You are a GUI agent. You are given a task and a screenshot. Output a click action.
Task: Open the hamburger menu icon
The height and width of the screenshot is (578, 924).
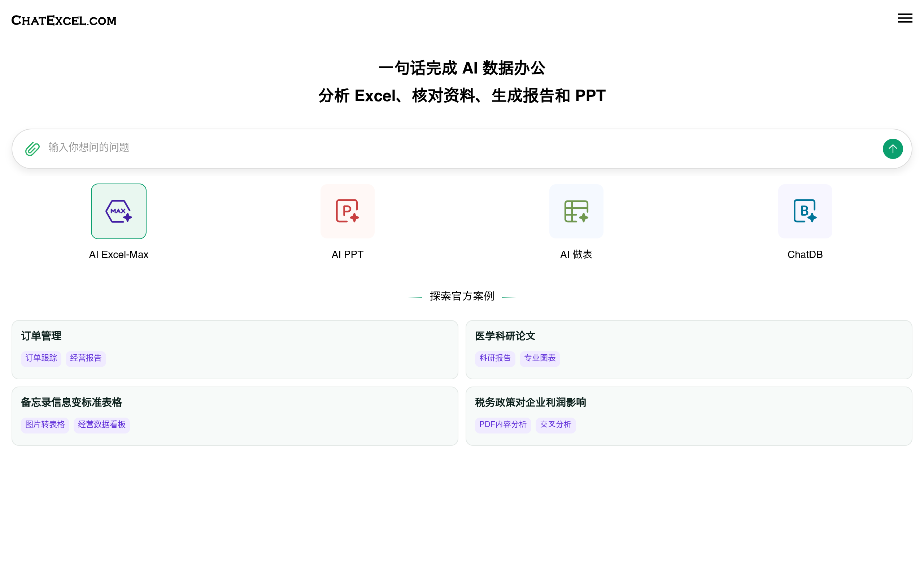(905, 18)
